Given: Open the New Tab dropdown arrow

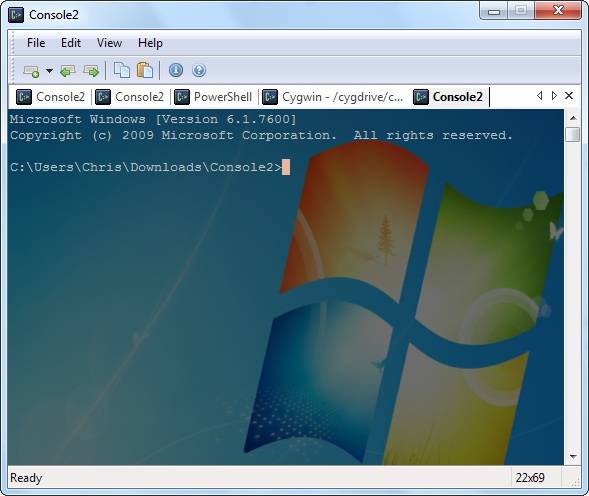Looking at the screenshot, I should click(x=49, y=71).
